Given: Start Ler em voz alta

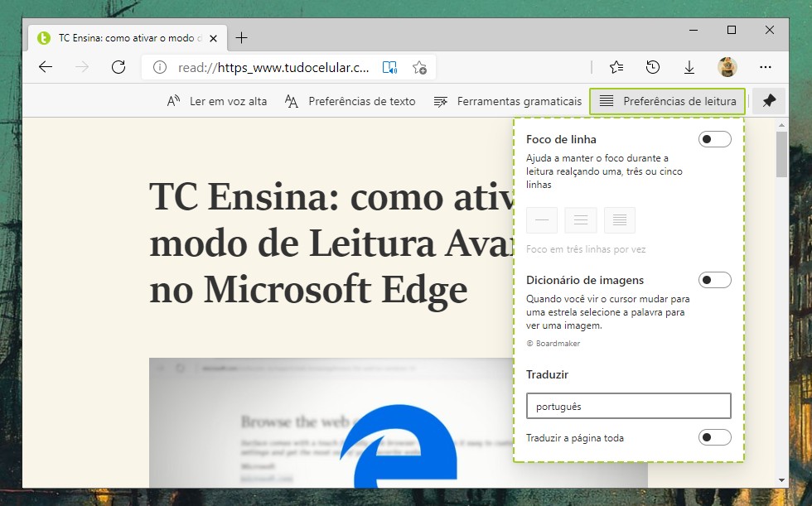Looking at the screenshot, I should [216, 101].
